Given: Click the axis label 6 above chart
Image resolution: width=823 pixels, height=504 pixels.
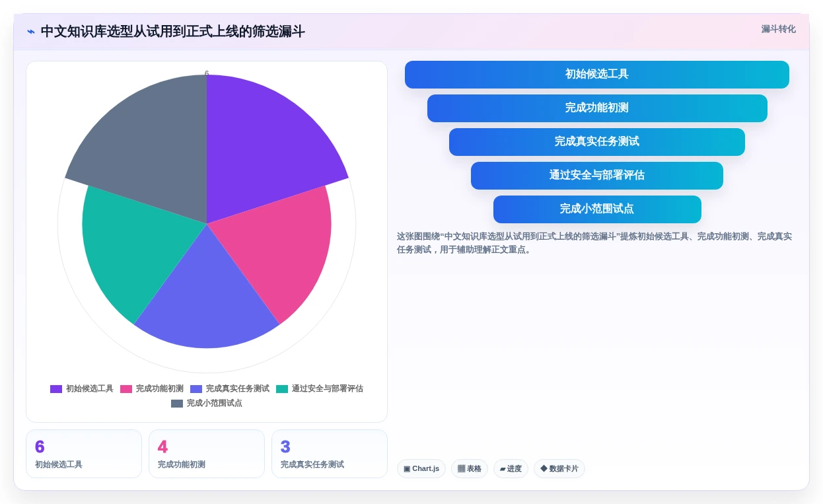Looking at the screenshot, I should 207,74.
